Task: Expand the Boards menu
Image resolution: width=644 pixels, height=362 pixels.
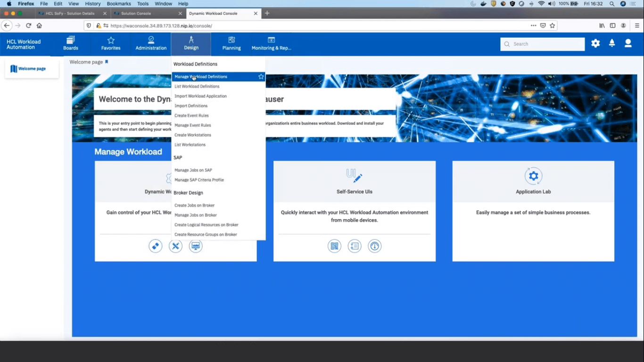Action: pos(71,43)
